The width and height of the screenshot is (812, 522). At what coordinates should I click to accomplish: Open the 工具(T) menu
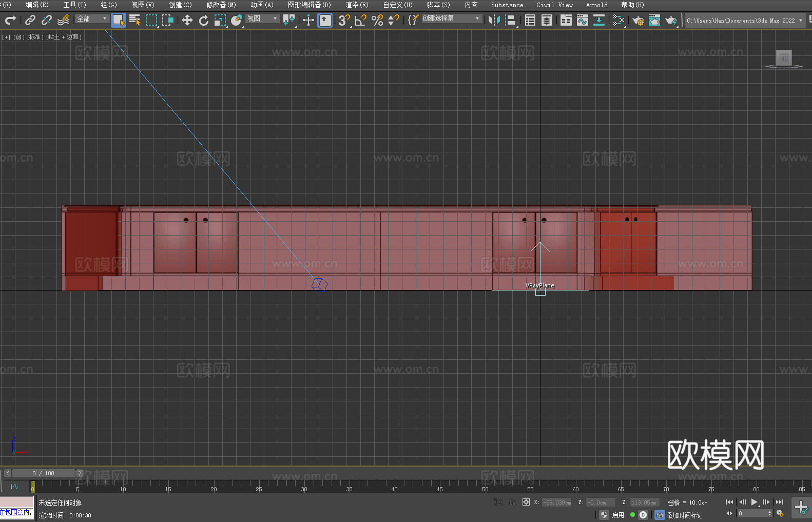(x=75, y=5)
